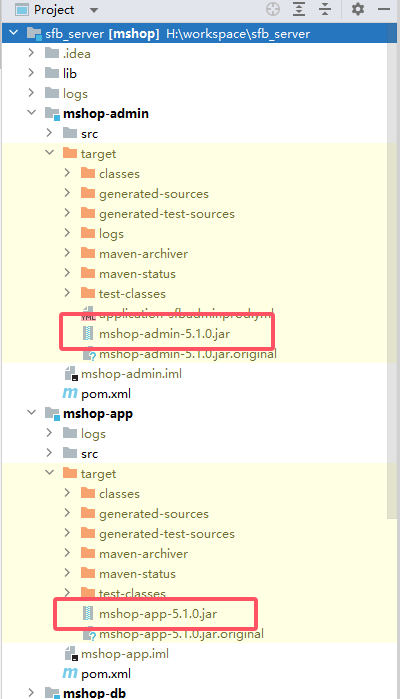Click the locate/select opened file icon
The height and width of the screenshot is (699, 400).
click(x=273, y=9)
